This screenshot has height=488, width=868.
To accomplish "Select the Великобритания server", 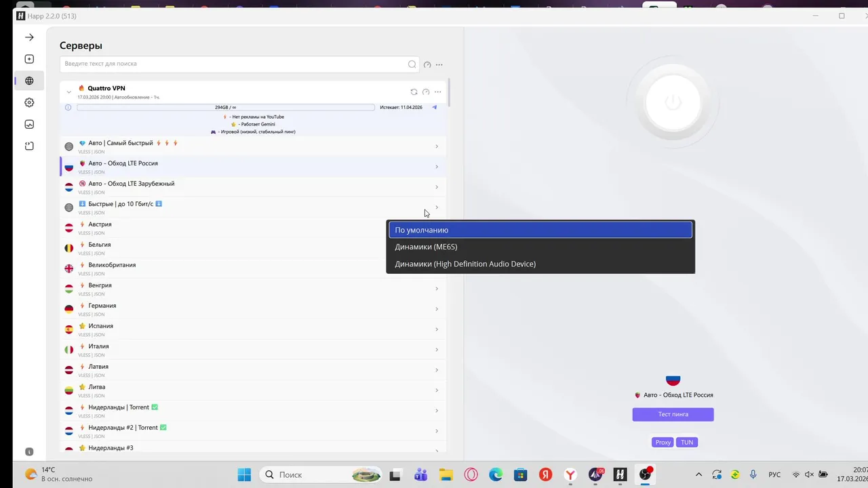I will click(253, 268).
